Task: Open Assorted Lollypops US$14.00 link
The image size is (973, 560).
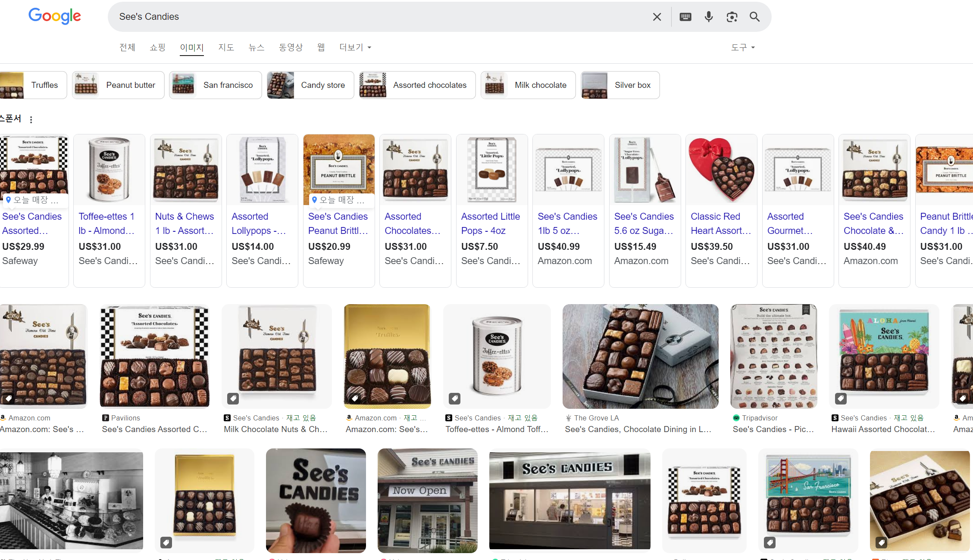Action: [259, 224]
